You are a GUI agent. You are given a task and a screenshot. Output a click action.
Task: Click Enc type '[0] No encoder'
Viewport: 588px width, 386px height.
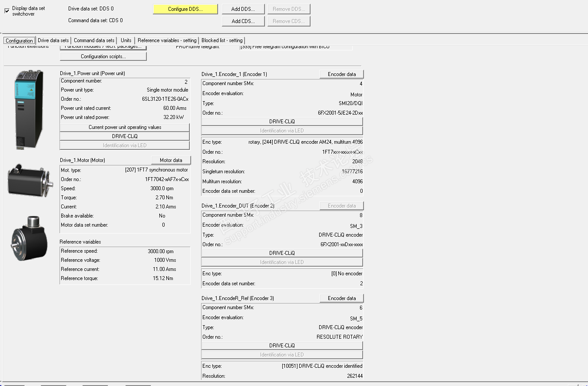347,274
